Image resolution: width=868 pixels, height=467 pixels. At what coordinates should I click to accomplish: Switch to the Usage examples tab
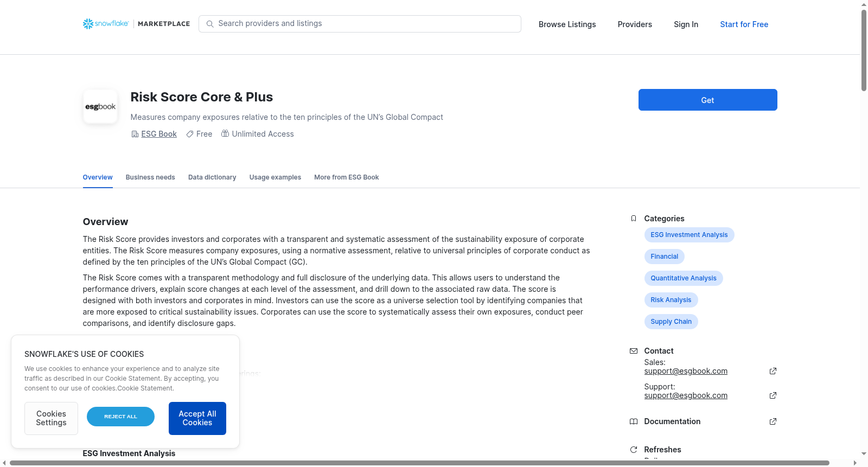(275, 177)
